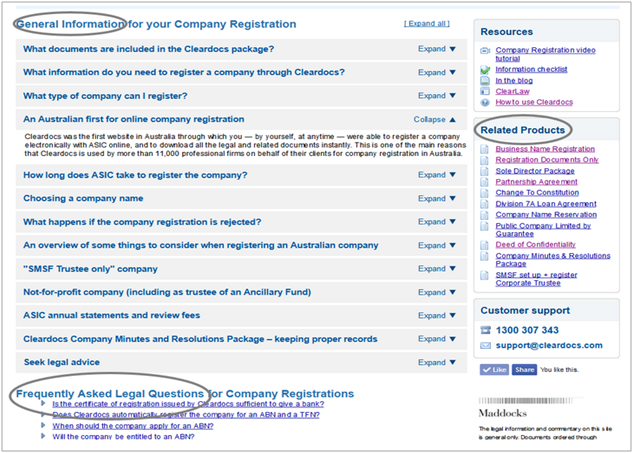Collapse An Australian first for online company registration
The image size is (634, 453).
435,119
